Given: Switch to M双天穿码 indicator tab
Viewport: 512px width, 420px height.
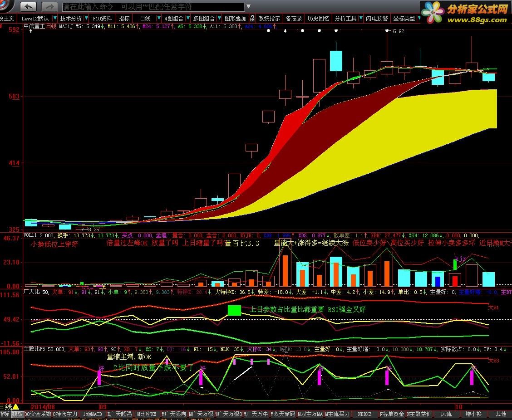Looking at the screenshot, I should [x=283, y=414].
